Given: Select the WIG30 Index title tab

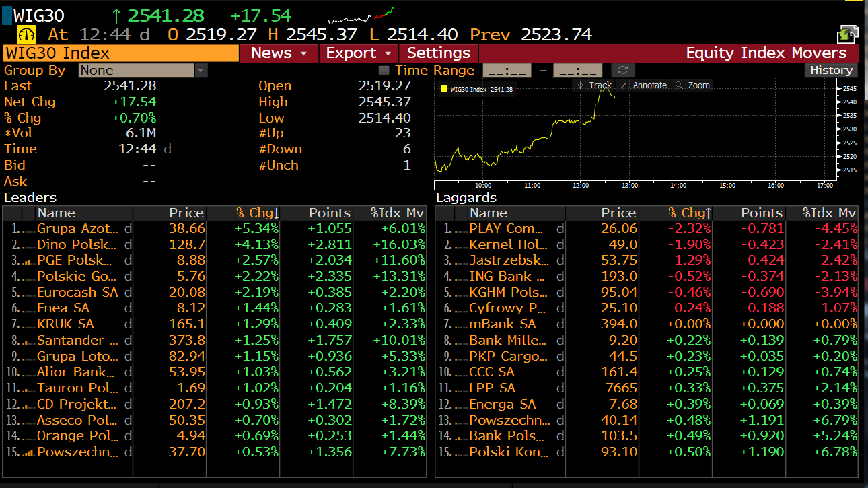Looking at the screenshot, I should pyautogui.click(x=121, y=53).
